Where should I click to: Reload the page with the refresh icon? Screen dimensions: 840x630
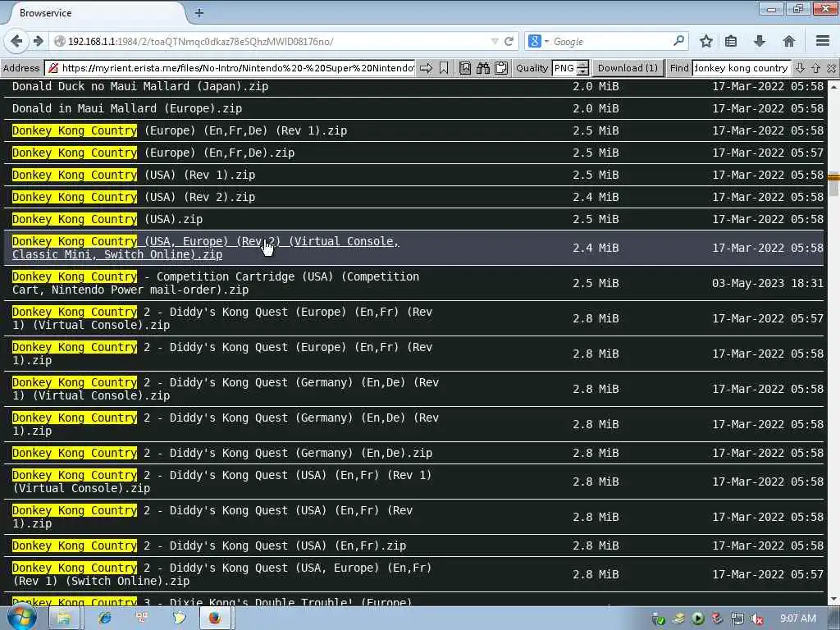(509, 41)
